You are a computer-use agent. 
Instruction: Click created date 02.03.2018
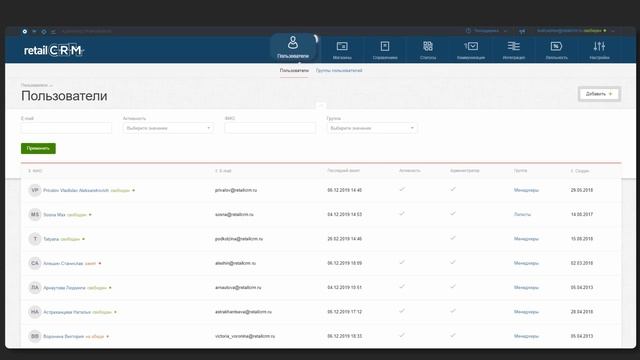click(582, 263)
